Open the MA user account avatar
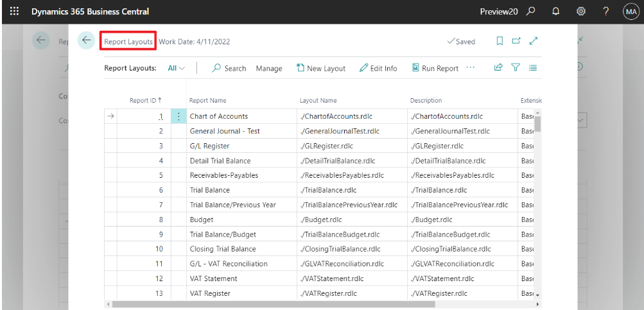 pyautogui.click(x=631, y=12)
